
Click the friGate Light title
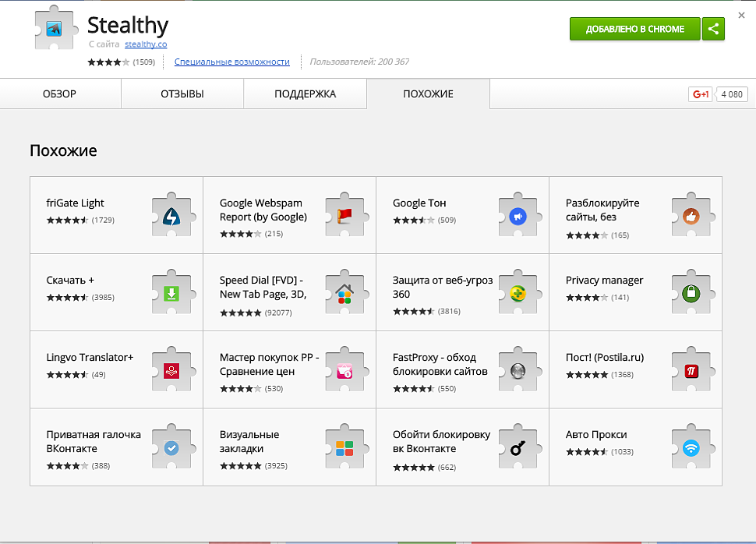(x=76, y=203)
